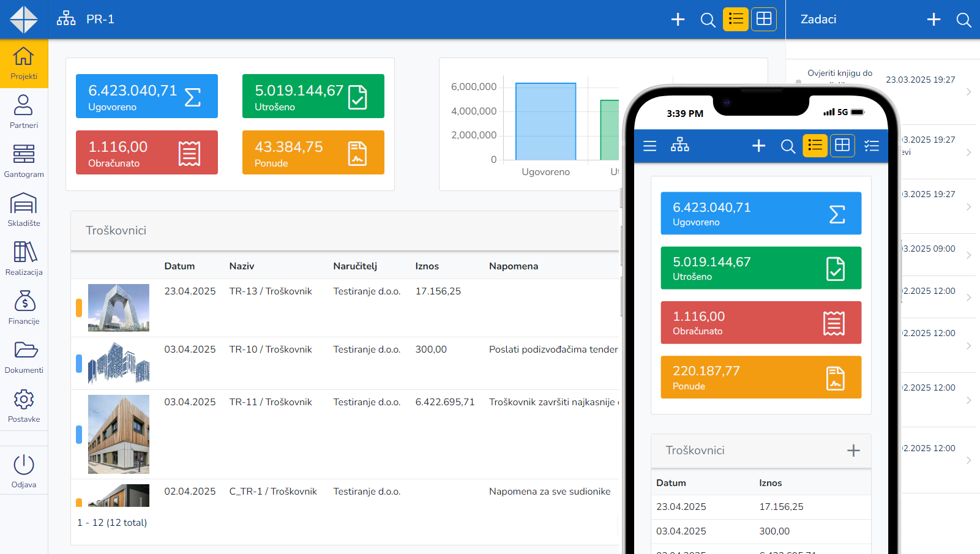Screen dimensions: 980x554
Task: Select Projekti in the sidebar menu
Action: pyautogui.click(x=24, y=63)
